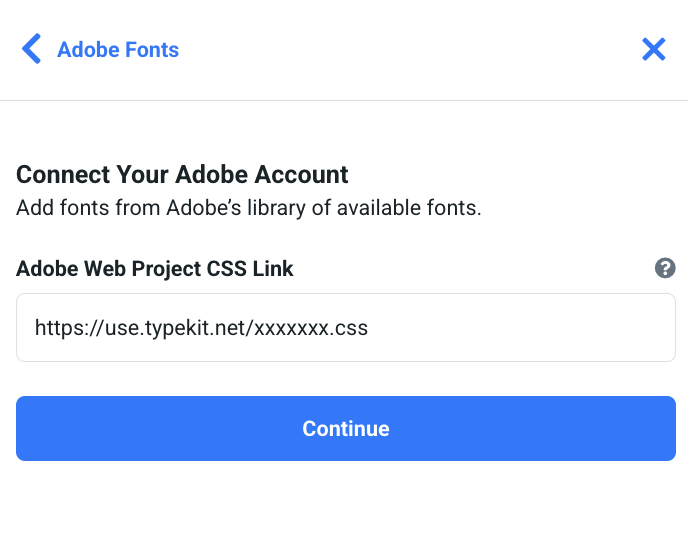Image resolution: width=688 pixels, height=548 pixels.
Task: Place the cursor in the CSS link text box
Action: click(x=346, y=327)
